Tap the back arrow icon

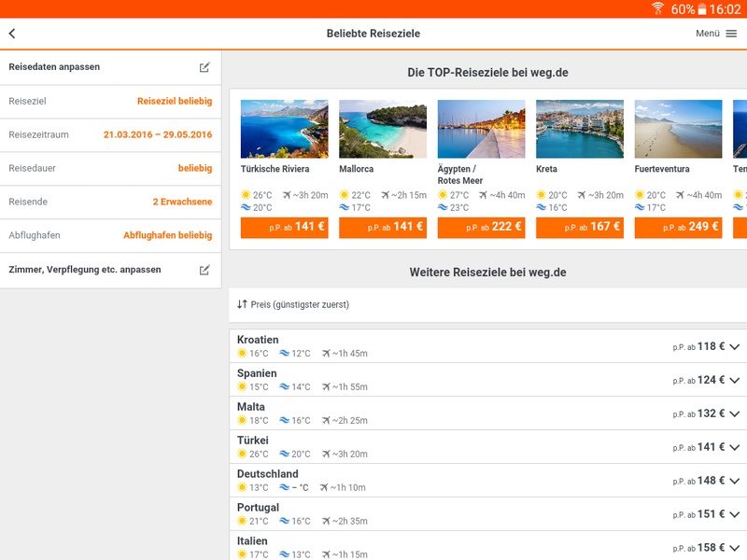[12, 34]
